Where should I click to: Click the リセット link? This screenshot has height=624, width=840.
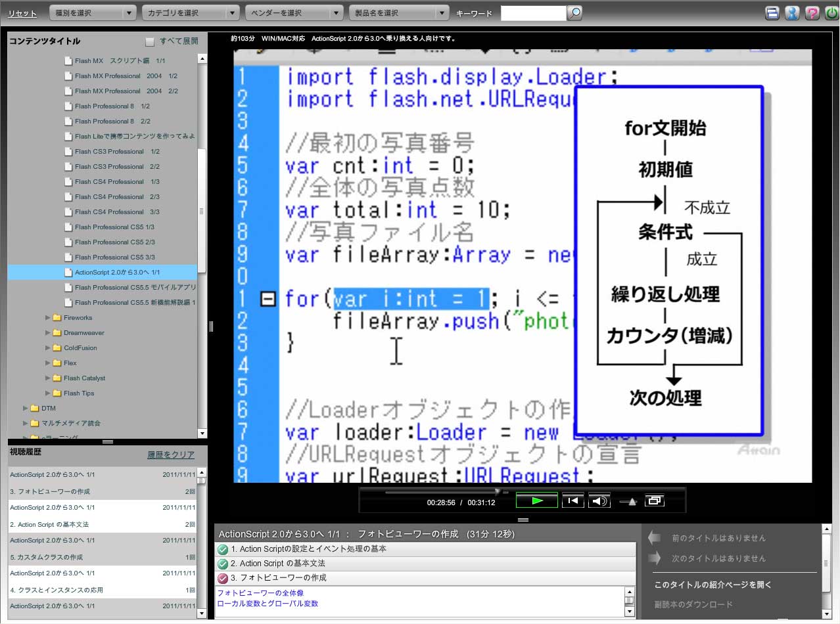coord(22,13)
